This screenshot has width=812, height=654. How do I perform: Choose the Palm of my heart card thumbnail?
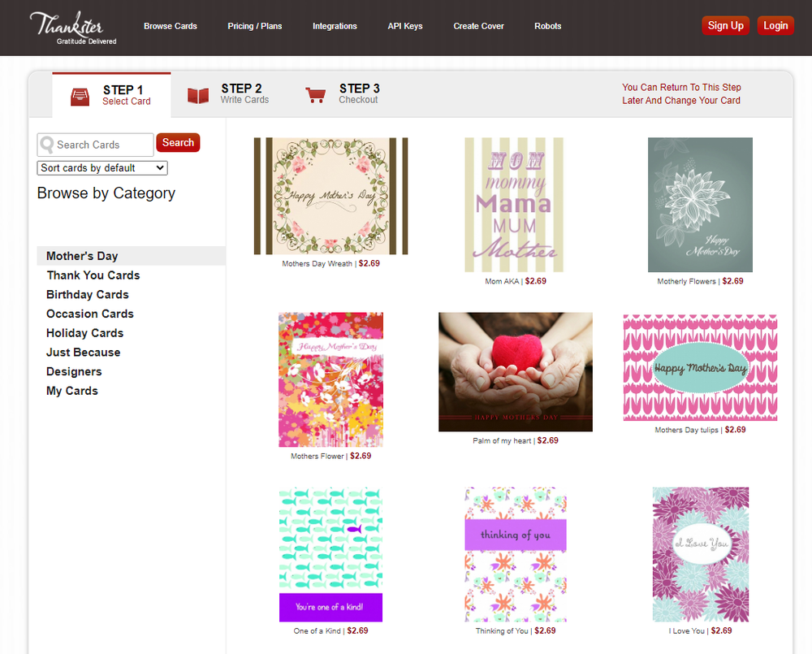(x=516, y=371)
